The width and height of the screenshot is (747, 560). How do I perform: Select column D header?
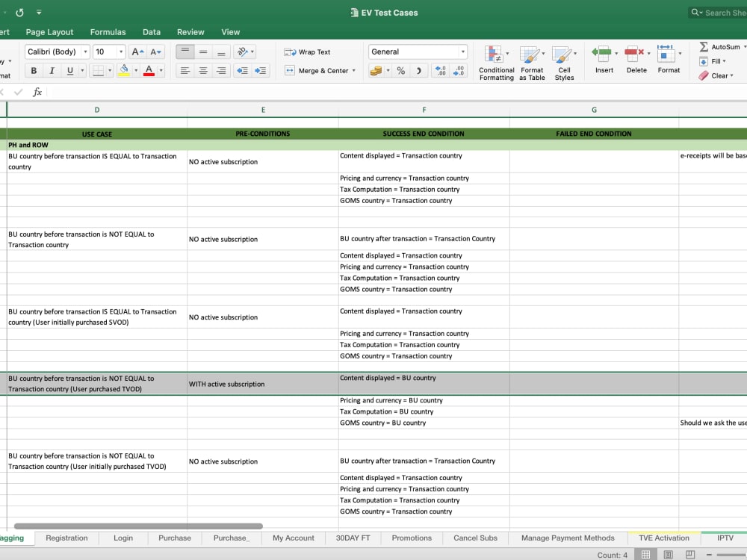click(97, 110)
